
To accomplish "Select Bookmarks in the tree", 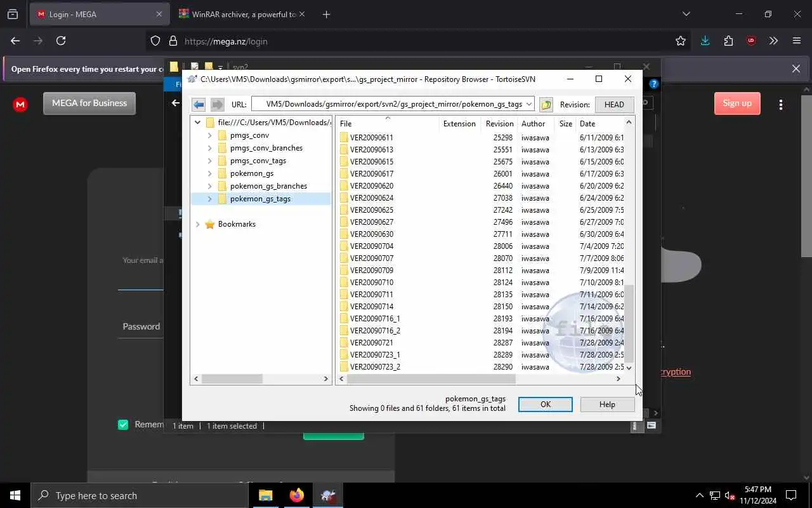I will [237, 224].
